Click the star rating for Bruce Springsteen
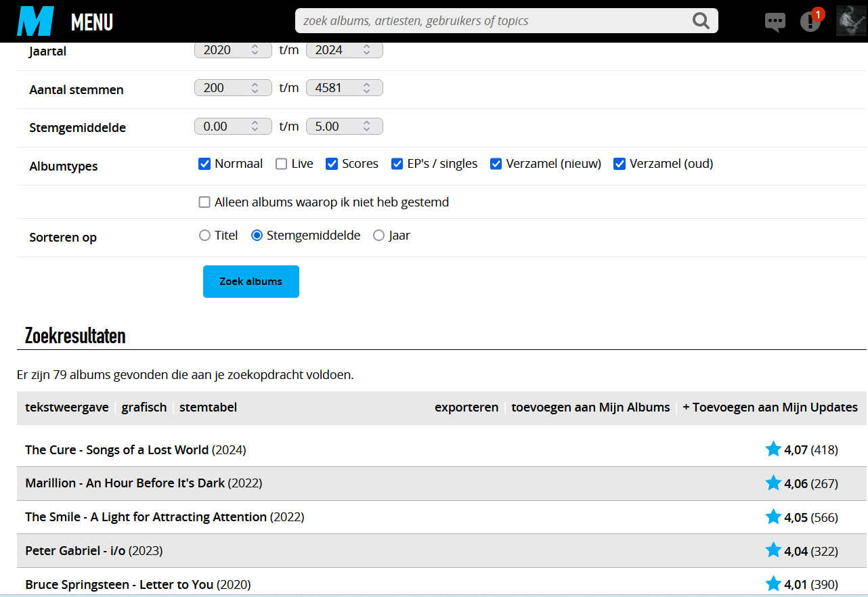The width and height of the screenshot is (868, 597). coord(773,583)
